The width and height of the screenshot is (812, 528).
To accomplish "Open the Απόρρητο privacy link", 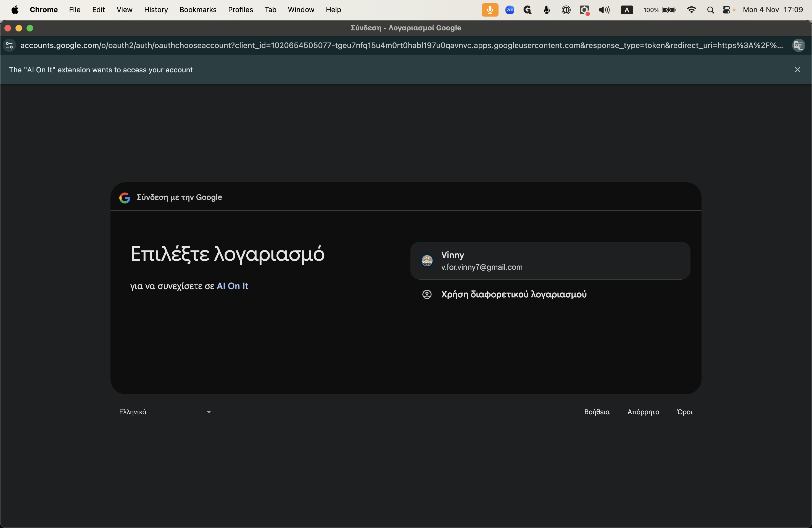I will (x=643, y=412).
